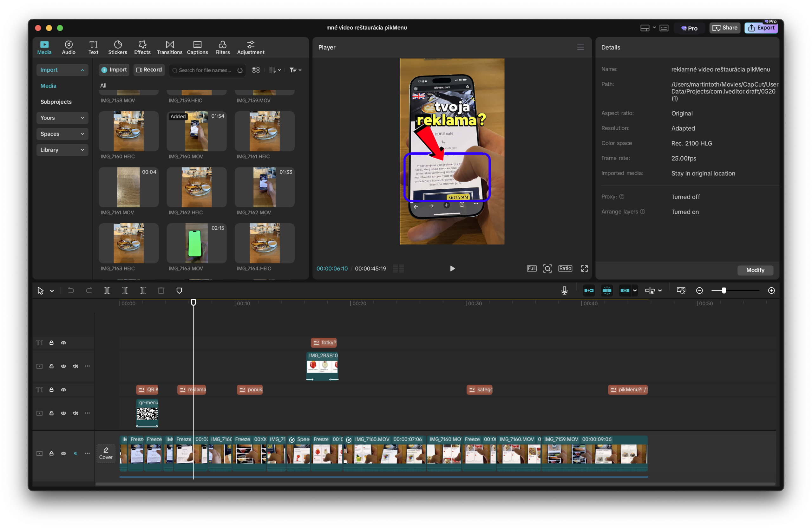Toggle clip linkage
The image size is (812, 528).
(624, 290)
